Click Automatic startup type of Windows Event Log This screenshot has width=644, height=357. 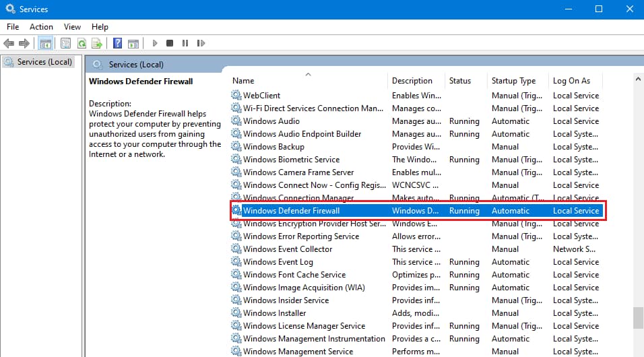[511, 262]
